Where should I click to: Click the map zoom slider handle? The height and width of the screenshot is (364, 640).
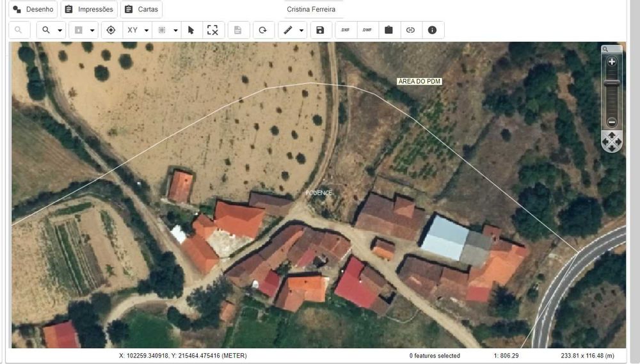(611, 83)
